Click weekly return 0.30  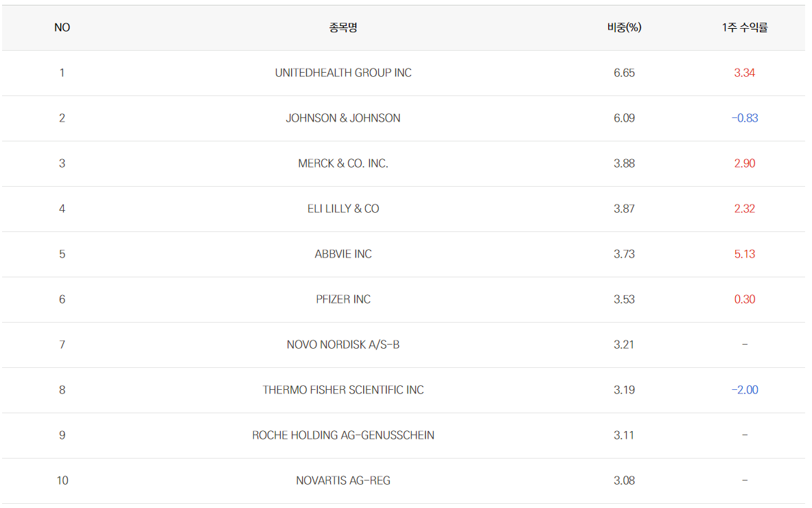click(x=745, y=299)
